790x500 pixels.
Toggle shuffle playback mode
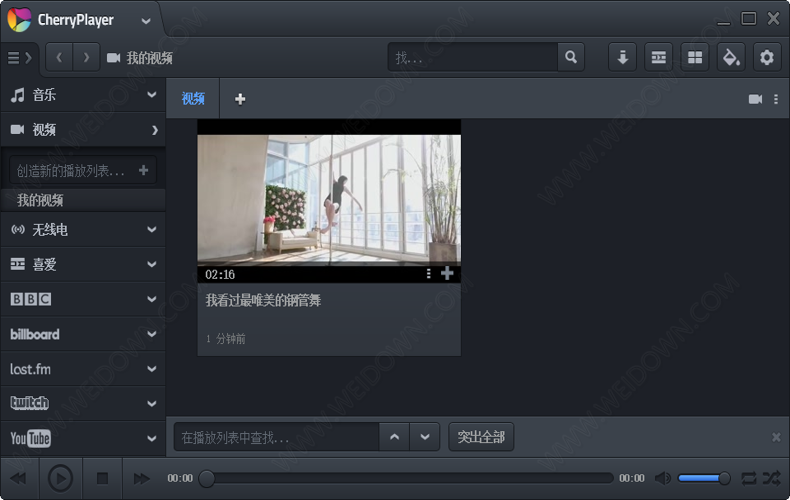[x=771, y=478]
